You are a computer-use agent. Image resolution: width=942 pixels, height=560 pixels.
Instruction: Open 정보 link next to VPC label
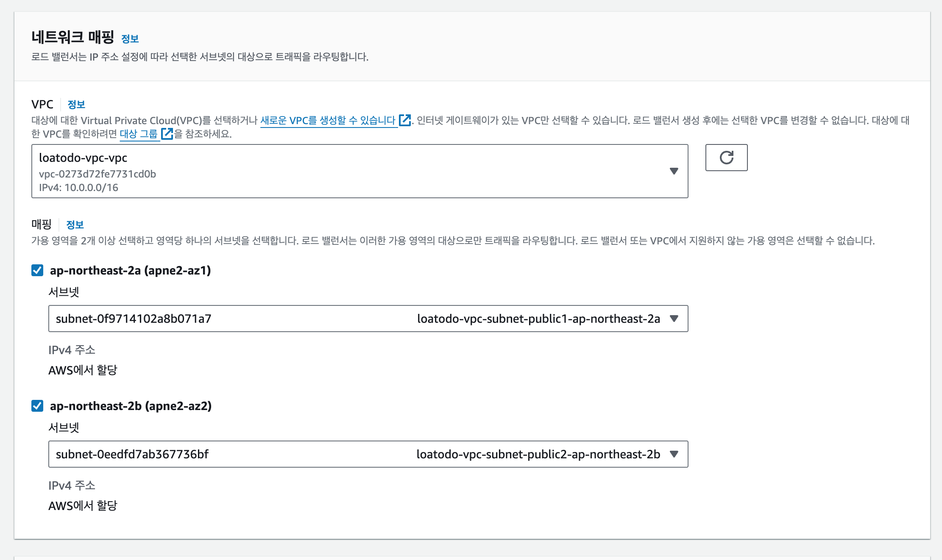76,105
